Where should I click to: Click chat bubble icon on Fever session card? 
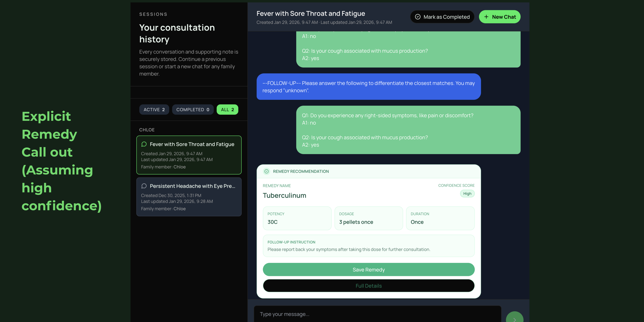pos(144,144)
